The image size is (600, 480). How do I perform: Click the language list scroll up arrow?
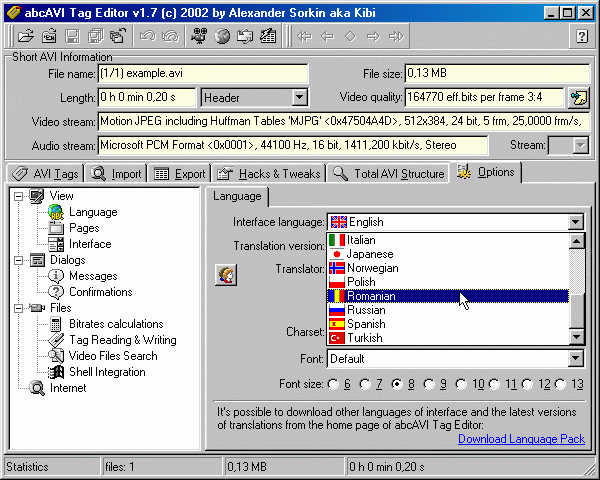[x=576, y=241]
